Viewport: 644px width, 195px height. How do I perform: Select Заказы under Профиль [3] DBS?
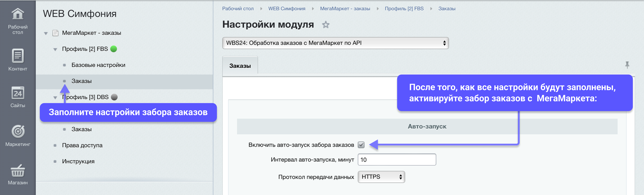(82, 129)
